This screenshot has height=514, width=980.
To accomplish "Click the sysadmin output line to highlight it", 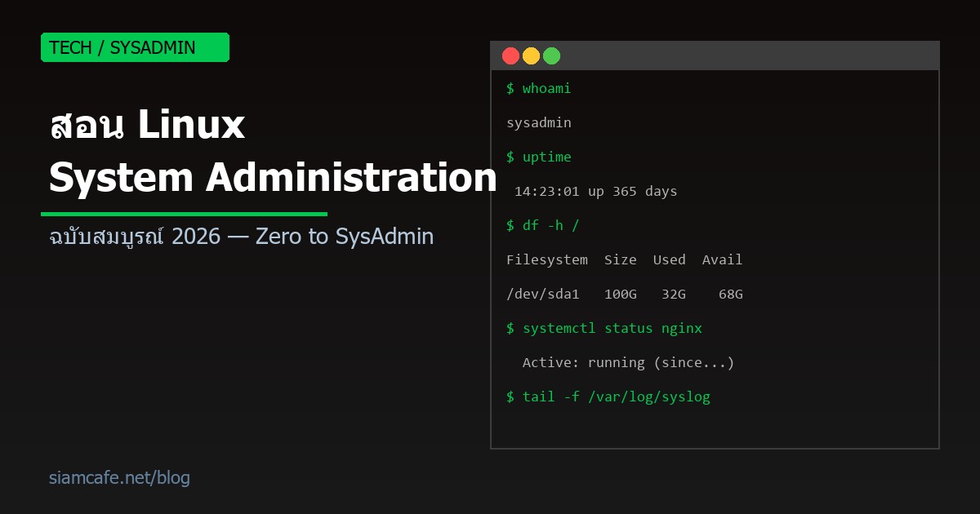I will point(539,122).
